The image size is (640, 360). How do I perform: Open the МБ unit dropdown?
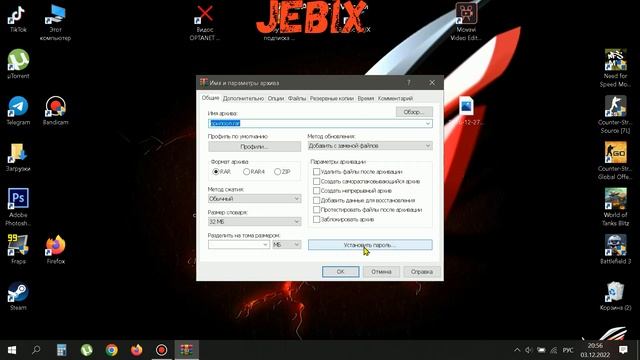287,244
